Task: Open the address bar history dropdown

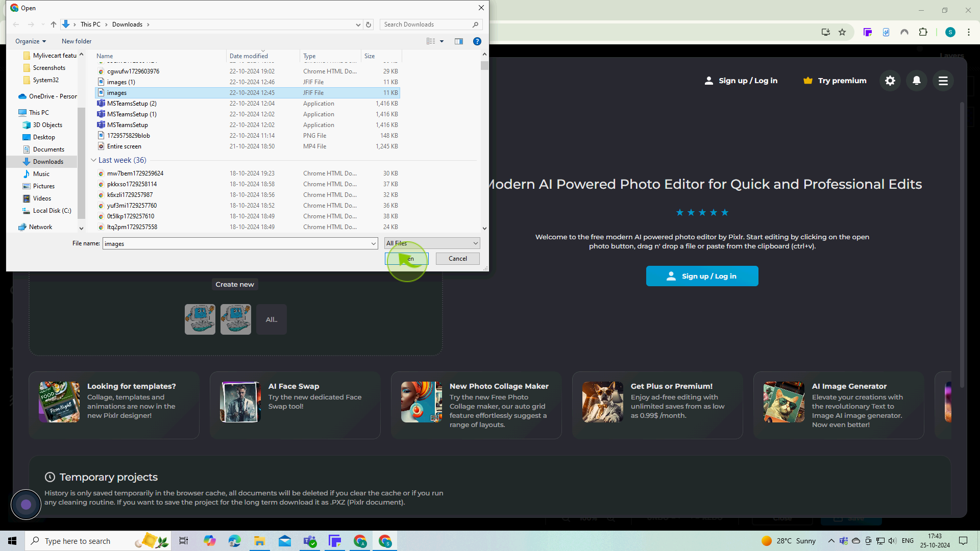Action: (x=358, y=24)
